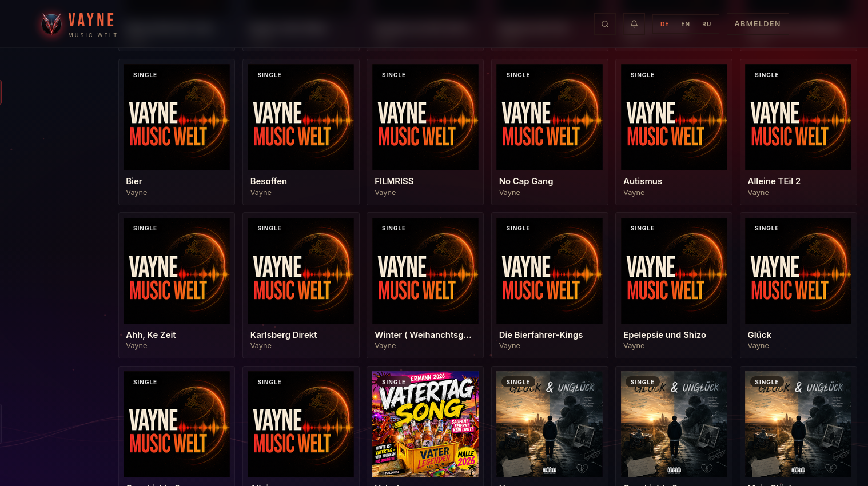The height and width of the screenshot is (486, 868).
Task: Open the Karlsberg Direkt cover art
Action: pos(301,271)
